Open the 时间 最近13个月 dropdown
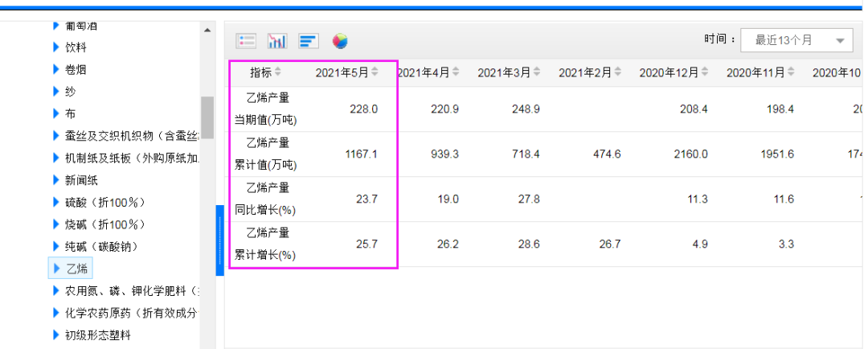This screenshot has width=868, height=349. click(x=795, y=39)
